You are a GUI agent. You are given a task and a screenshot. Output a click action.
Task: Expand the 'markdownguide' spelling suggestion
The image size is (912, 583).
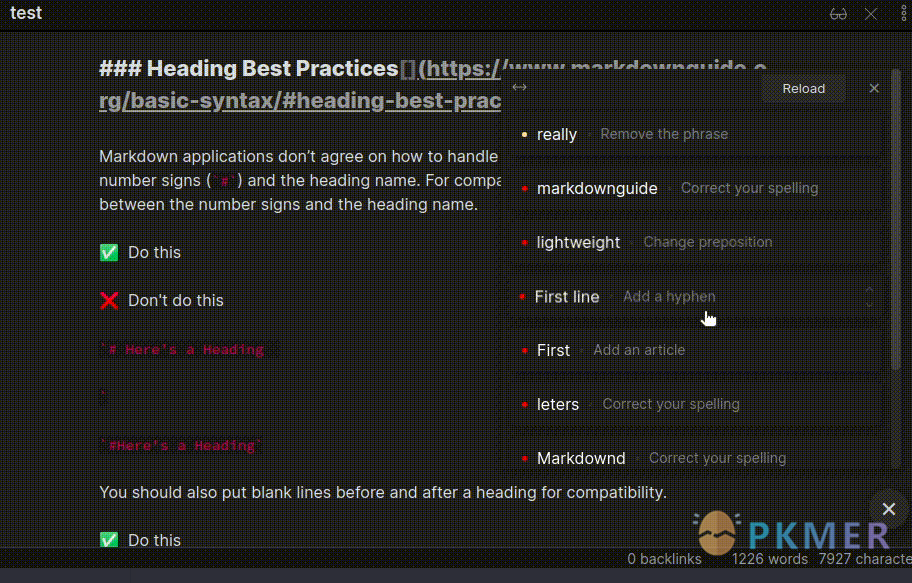(x=695, y=189)
